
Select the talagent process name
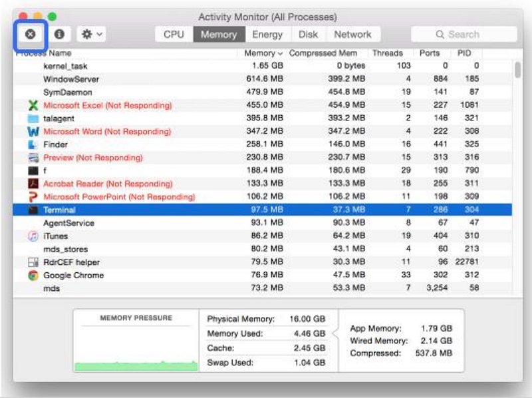(x=59, y=118)
